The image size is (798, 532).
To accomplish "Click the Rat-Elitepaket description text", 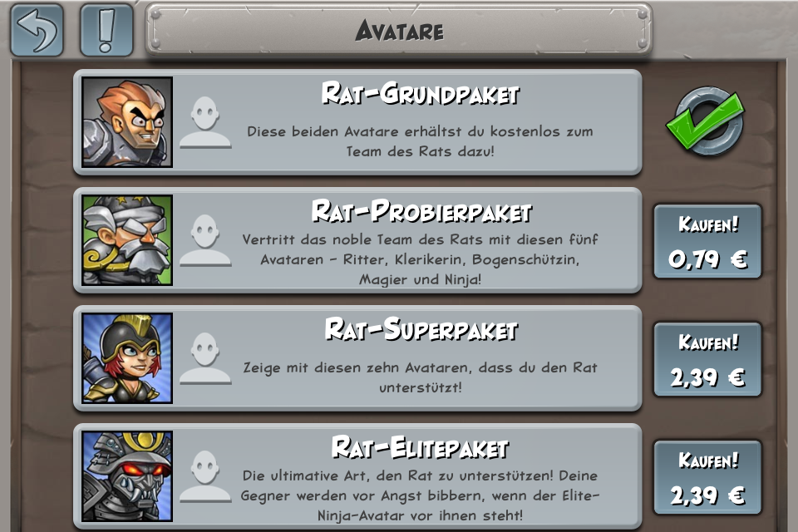I will (421, 495).
